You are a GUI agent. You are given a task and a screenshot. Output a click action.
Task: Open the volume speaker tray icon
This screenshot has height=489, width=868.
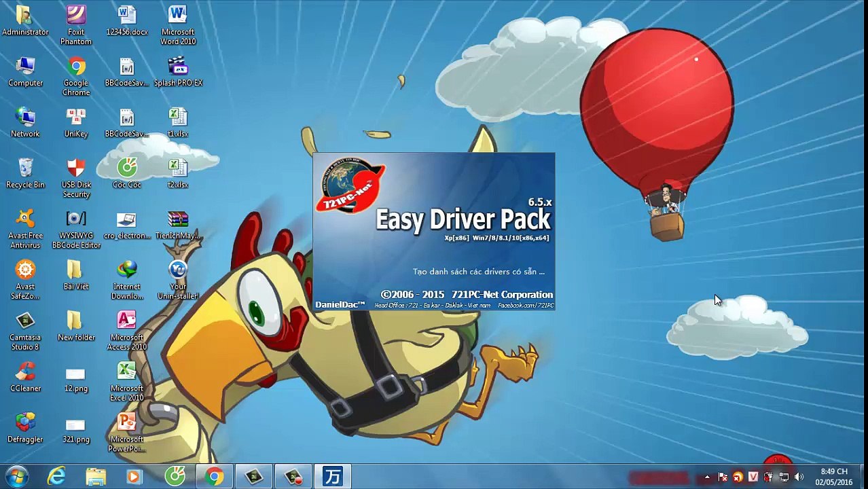pos(799,477)
